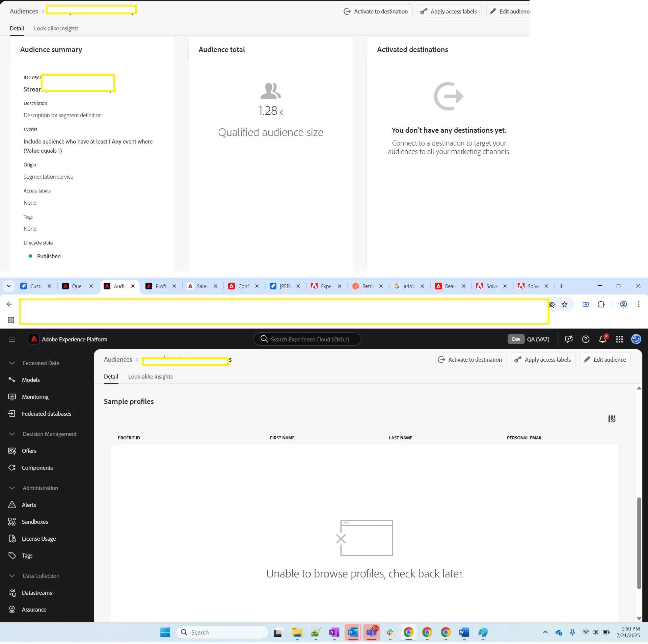This screenshot has height=644, width=648.
Task: Click the Audiences breadcrumb link
Action: click(118, 359)
